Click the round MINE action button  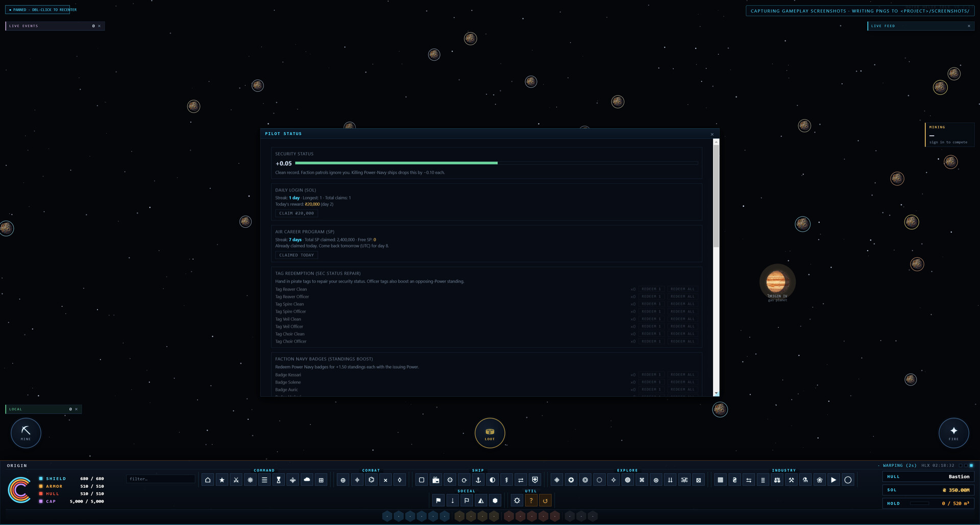click(26, 433)
